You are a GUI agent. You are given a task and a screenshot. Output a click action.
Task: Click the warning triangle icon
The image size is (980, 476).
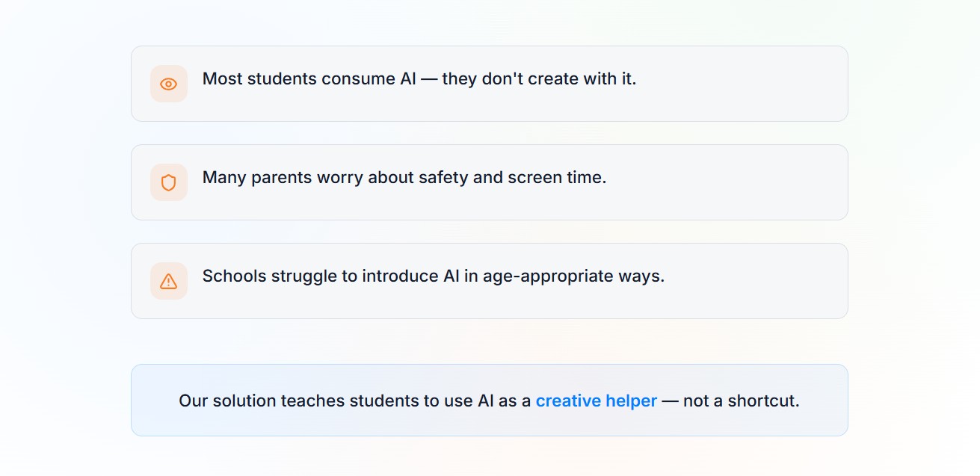[x=169, y=281]
